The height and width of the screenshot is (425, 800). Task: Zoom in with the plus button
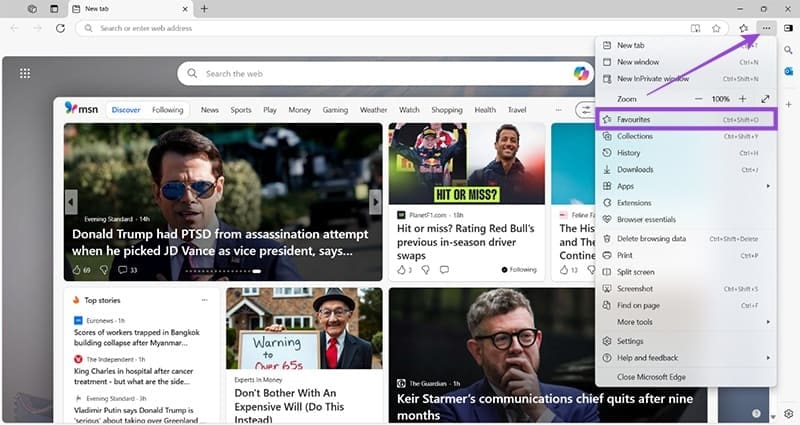tap(742, 99)
